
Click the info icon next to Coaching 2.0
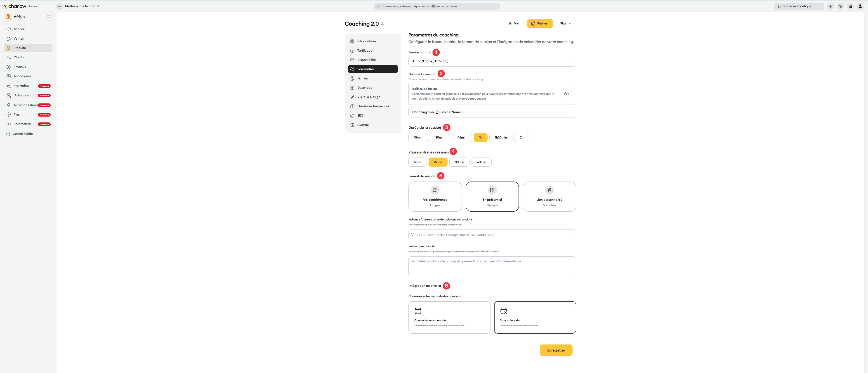click(382, 24)
